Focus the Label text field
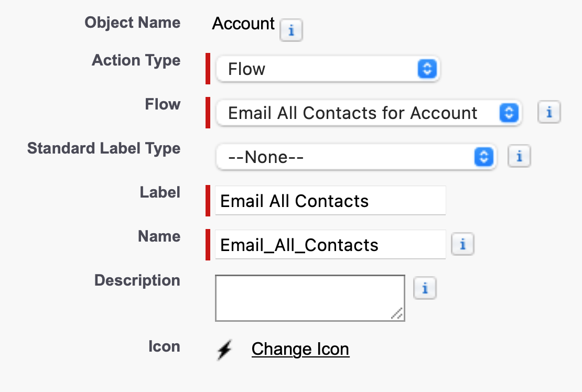The height and width of the screenshot is (392, 582). 330,200
